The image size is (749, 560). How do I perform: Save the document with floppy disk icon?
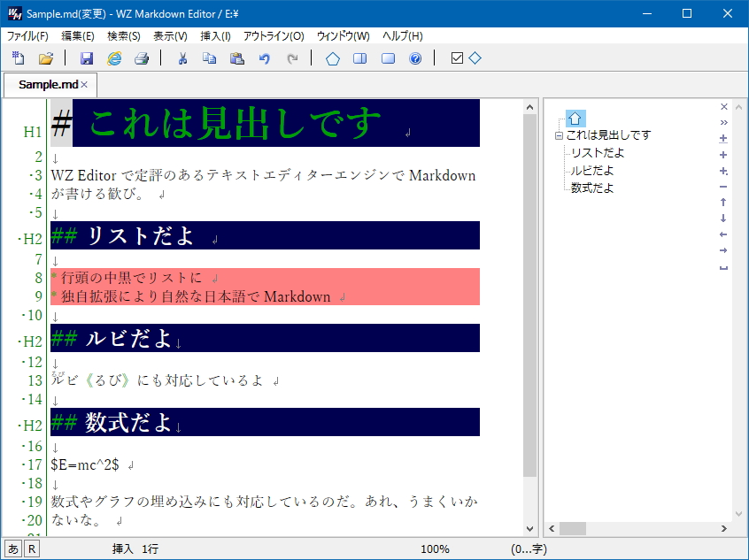(87, 58)
